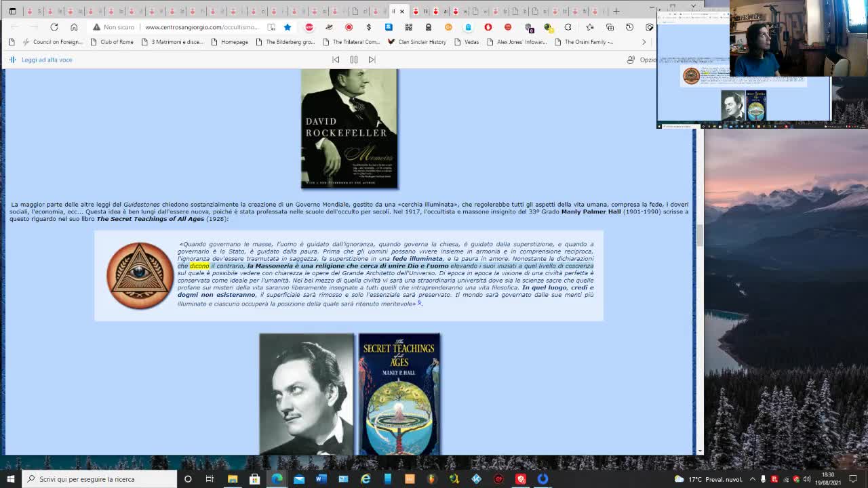Screen dimensions: 868x488
Task: Open the Favorites list icon
Action: coord(589,27)
